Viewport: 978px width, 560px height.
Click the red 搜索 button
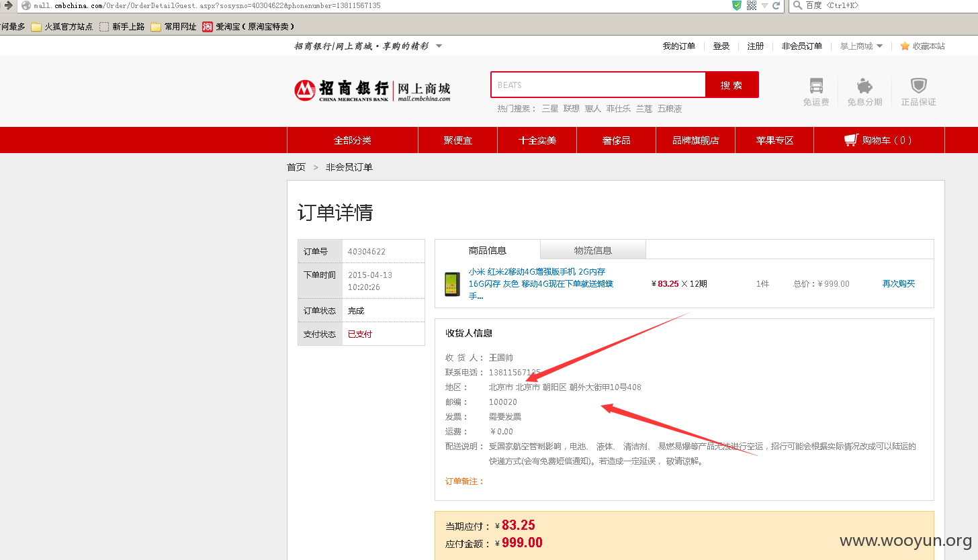(x=731, y=85)
